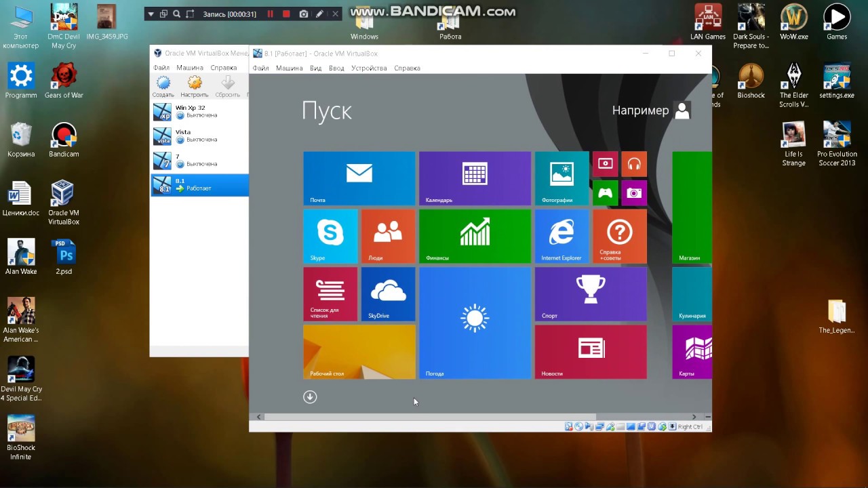Open the Mail (Почта) tile
Image resolution: width=868 pixels, height=488 pixels.
359,178
